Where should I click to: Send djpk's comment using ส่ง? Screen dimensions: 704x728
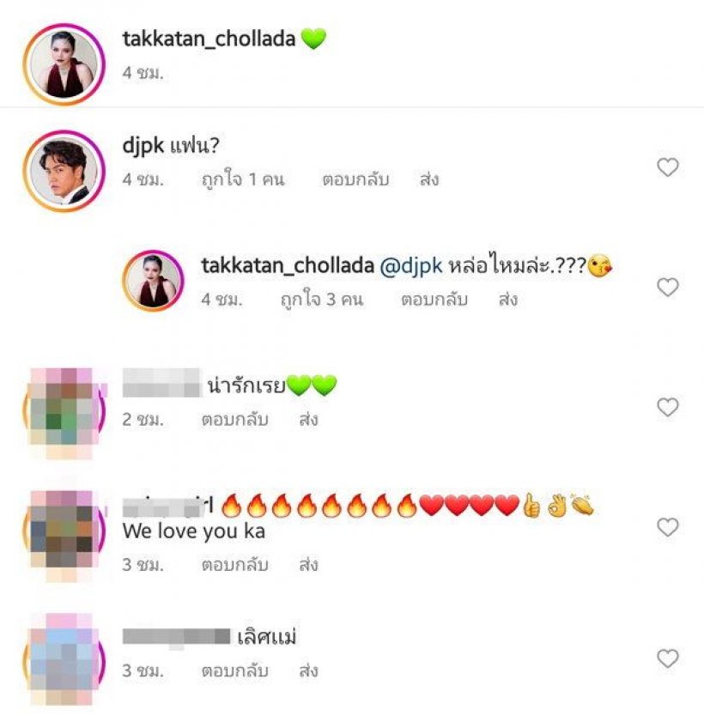point(429,179)
